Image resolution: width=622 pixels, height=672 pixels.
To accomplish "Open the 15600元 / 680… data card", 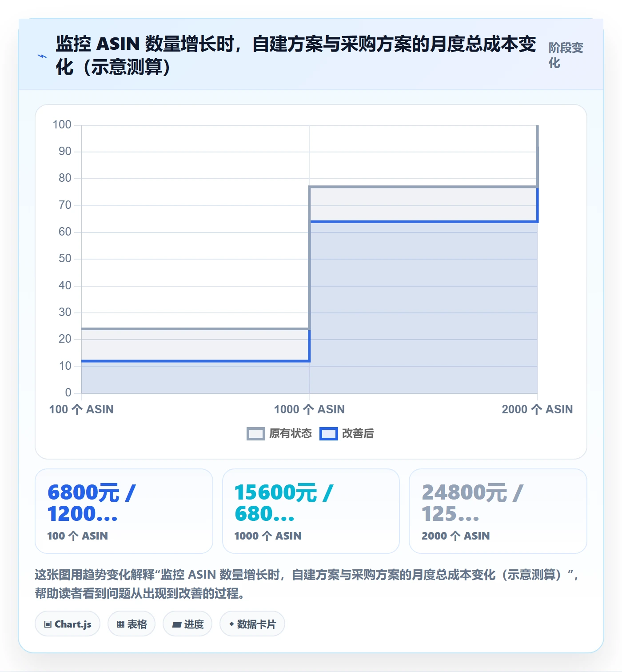I will click(311, 511).
